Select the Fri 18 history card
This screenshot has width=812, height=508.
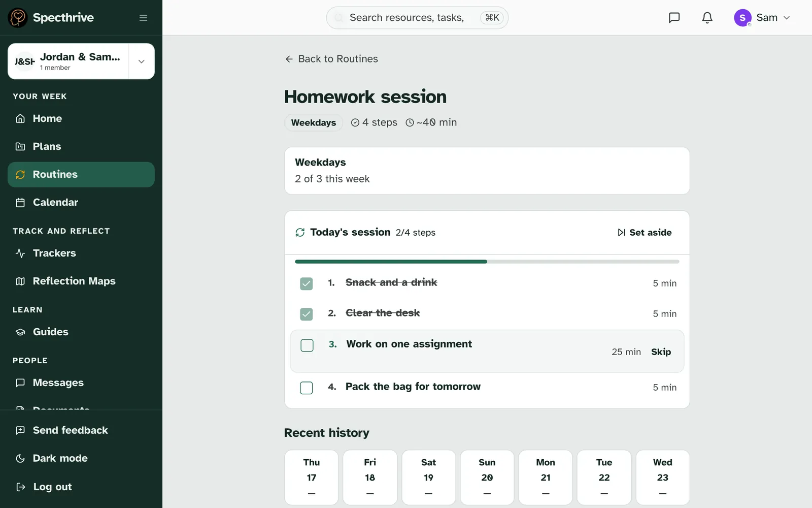click(x=370, y=478)
